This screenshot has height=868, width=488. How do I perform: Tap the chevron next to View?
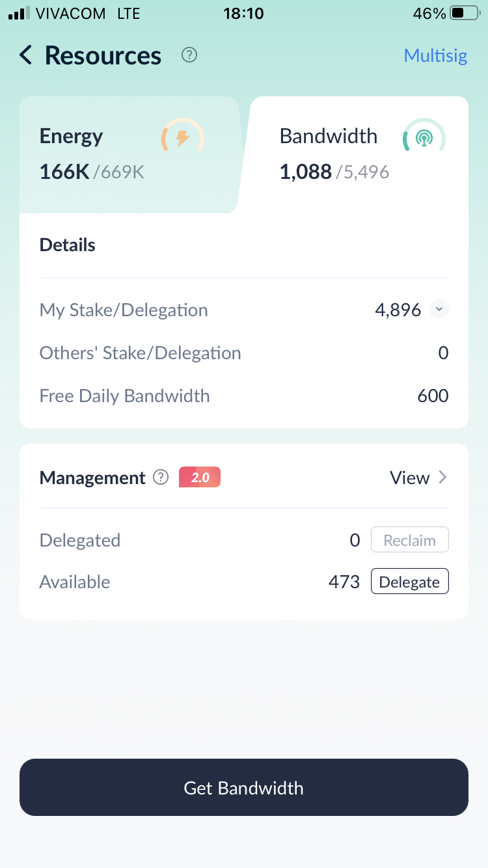443,478
